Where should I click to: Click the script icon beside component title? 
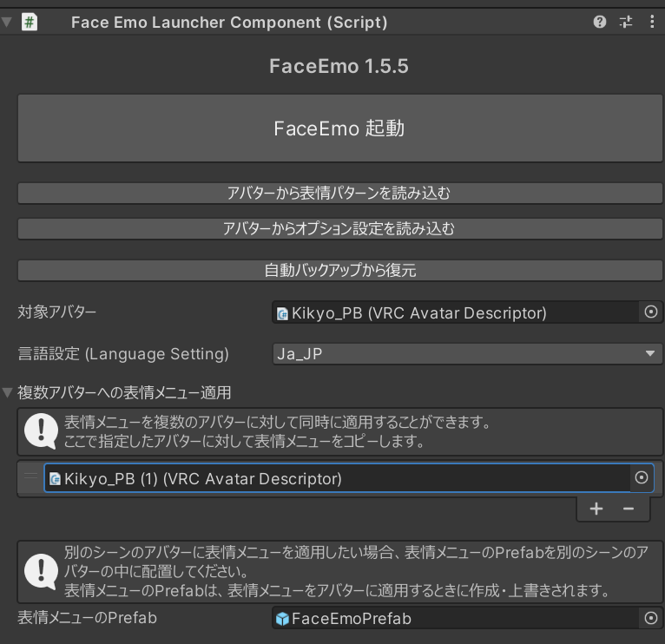(30, 22)
